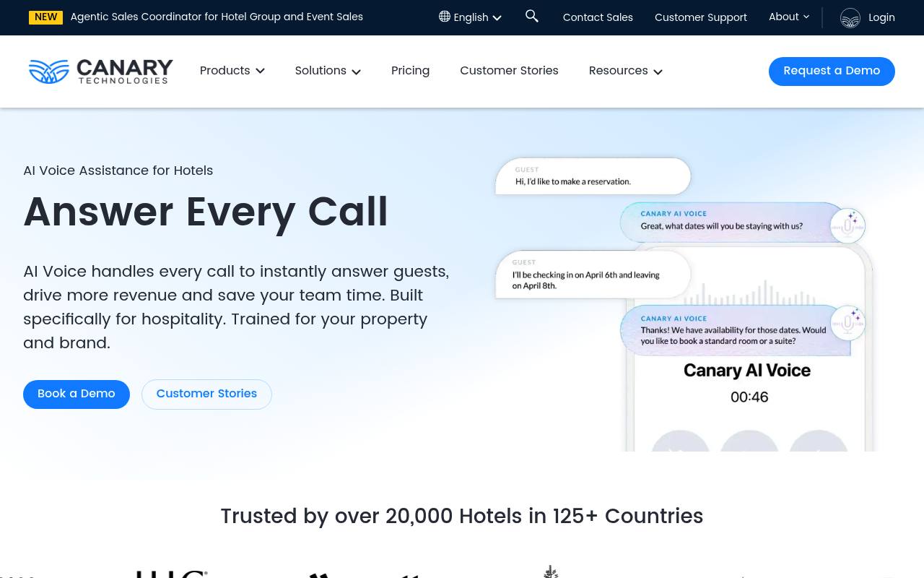This screenshot has height=578, width=924.
Task: Open the Products dropdown menu
Action: point(232,71)
